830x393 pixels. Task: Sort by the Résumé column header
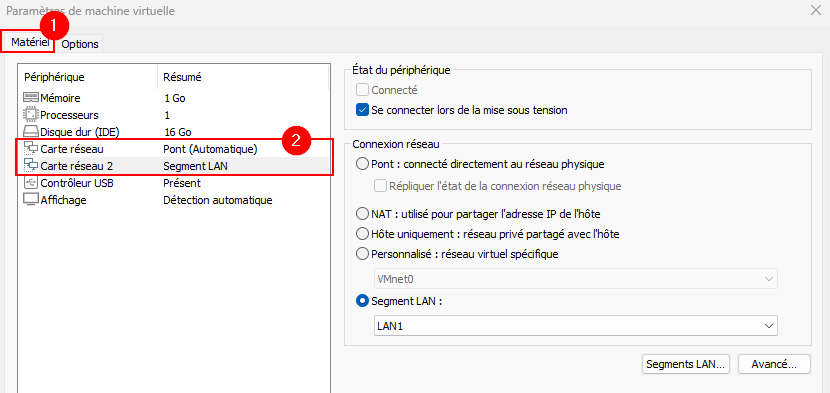pyautogui.click(x=243, y=77)
